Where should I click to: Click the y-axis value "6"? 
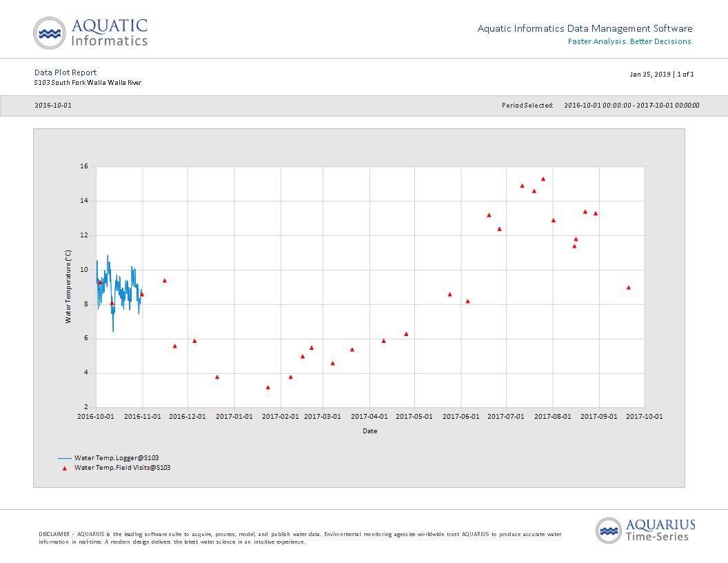point(86,338)
